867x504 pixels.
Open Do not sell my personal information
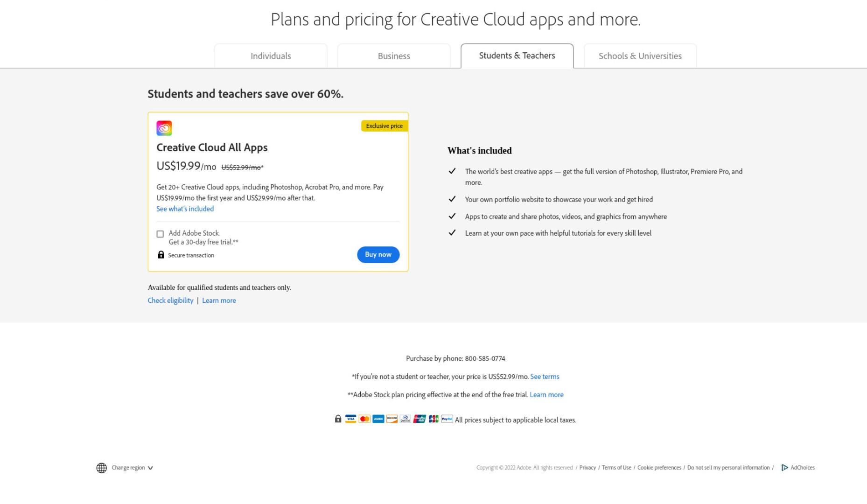coord(728,468)
